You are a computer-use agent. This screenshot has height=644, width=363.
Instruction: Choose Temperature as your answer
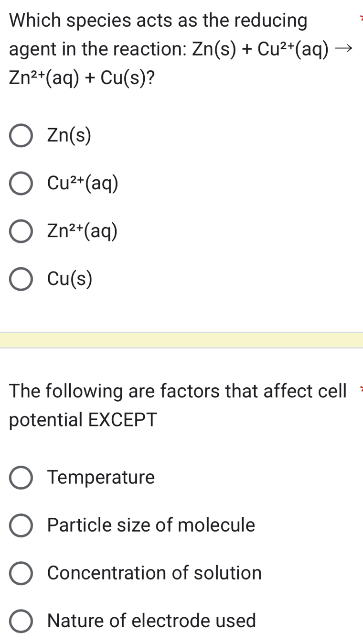(x=20, y=477)
